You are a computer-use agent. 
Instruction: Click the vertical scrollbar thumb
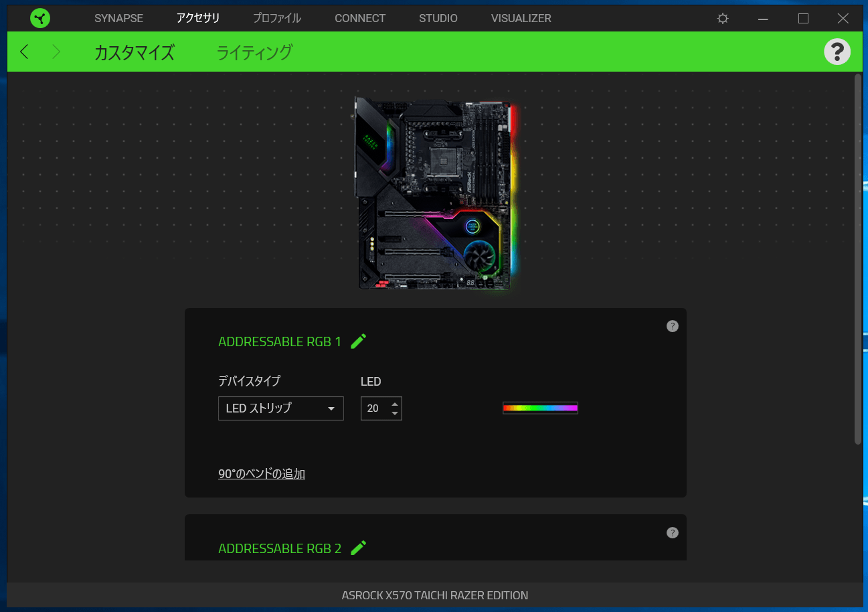(x=858, y=259)
